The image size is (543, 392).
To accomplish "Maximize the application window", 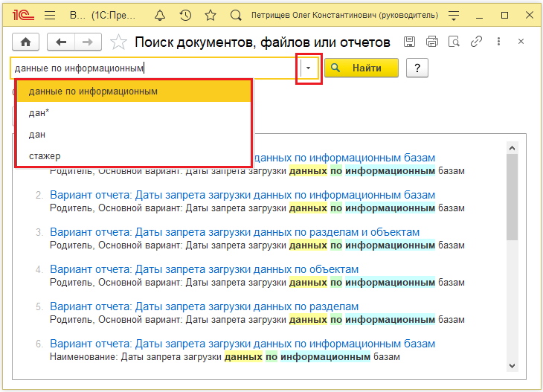I will pyautogui.click(x=504, y=15).
